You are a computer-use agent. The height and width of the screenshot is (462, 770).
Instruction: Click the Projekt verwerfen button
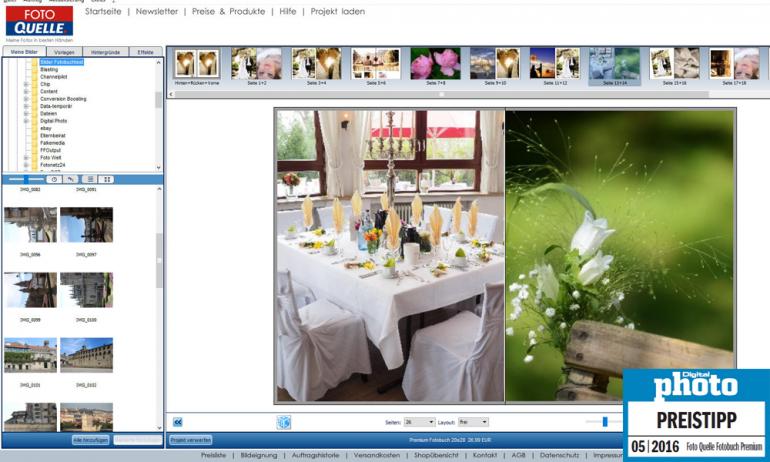pos(191,440)
